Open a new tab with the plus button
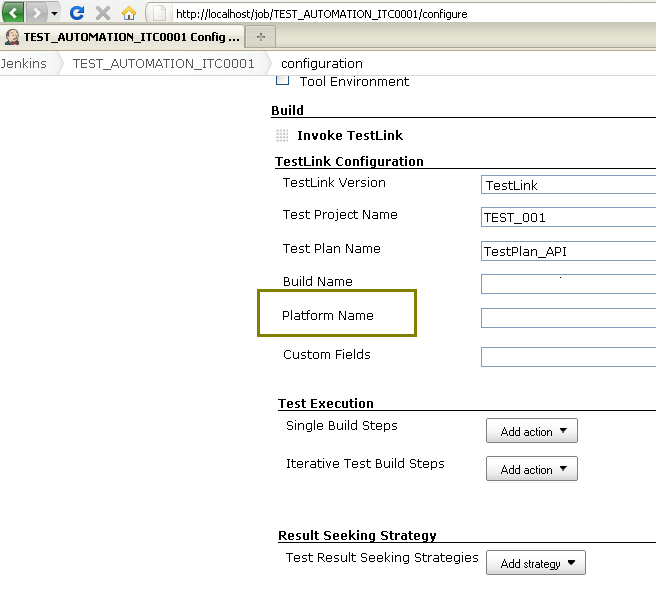Viewport: 656px width, 607px height. (261, 37)
